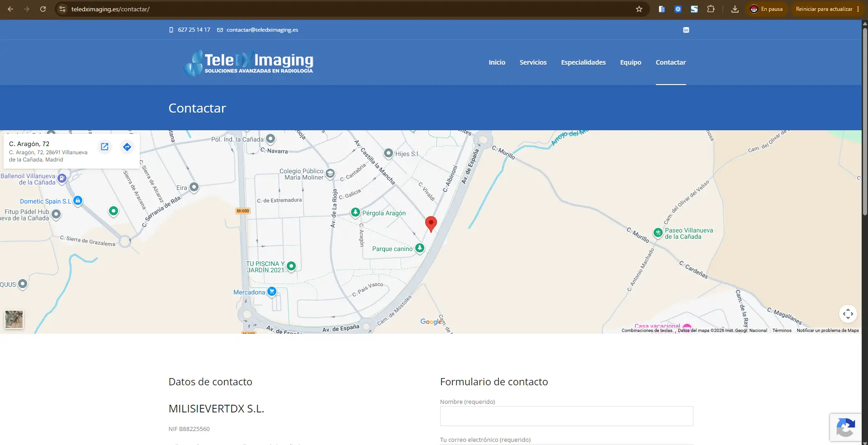Click the contactar@teledximaging.es email link
The image size is (868, 445).
262,30
